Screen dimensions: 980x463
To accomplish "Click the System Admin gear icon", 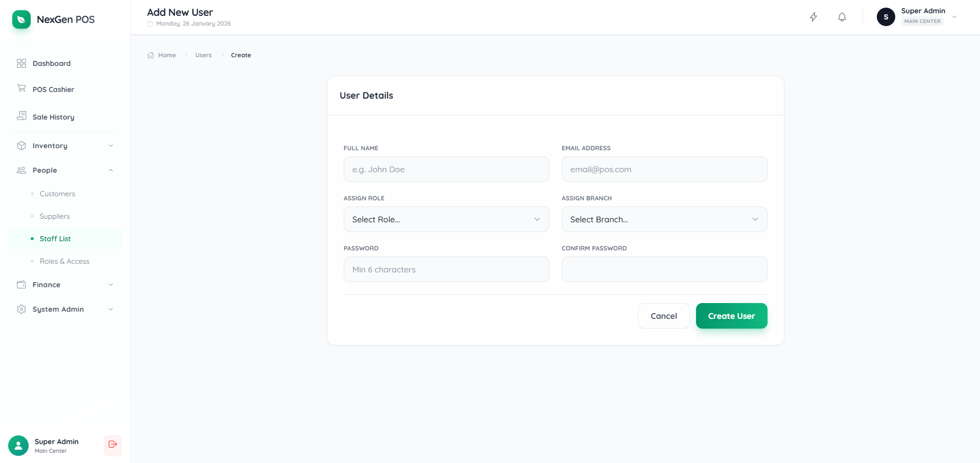I will tap(21, 309).
